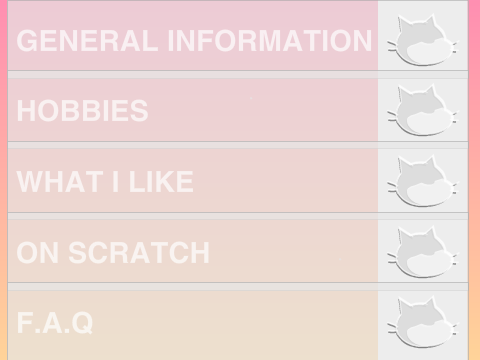Click the F.A.Q heading text
Screen dimensions: 480x360
click(55, 323)
